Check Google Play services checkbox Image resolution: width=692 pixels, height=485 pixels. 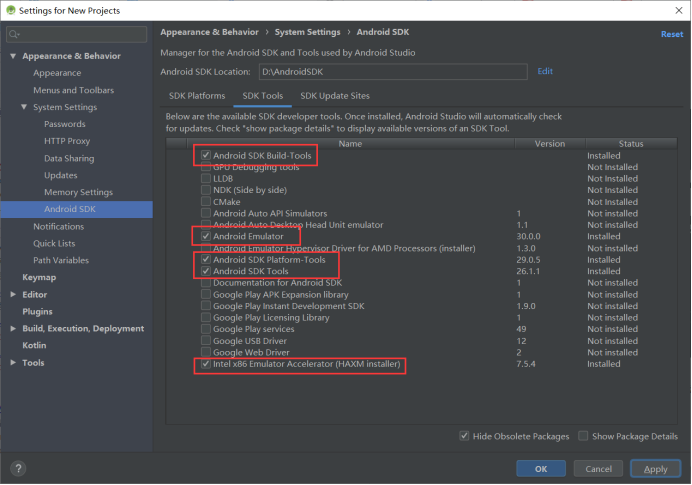[206, 329]
